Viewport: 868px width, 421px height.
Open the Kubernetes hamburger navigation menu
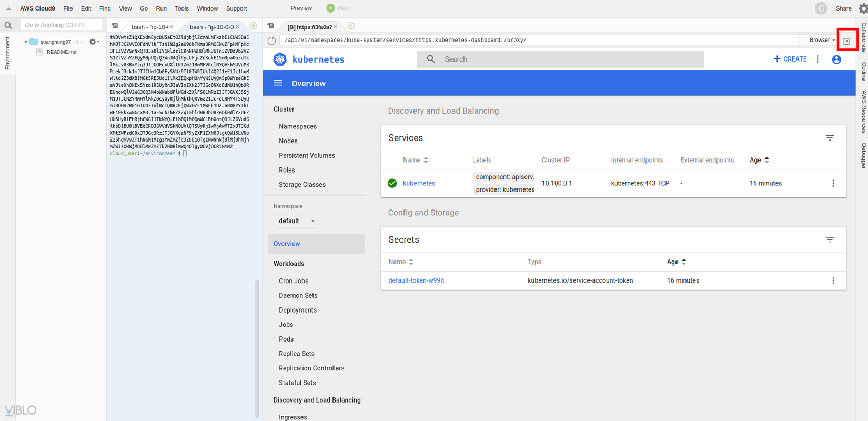click(278, 83)
